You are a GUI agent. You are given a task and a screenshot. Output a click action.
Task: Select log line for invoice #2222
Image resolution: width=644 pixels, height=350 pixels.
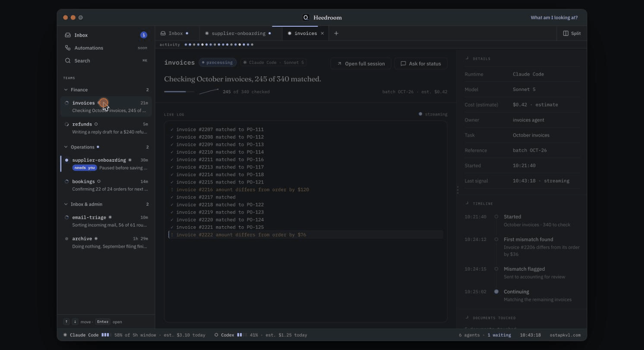pos(306,235)
